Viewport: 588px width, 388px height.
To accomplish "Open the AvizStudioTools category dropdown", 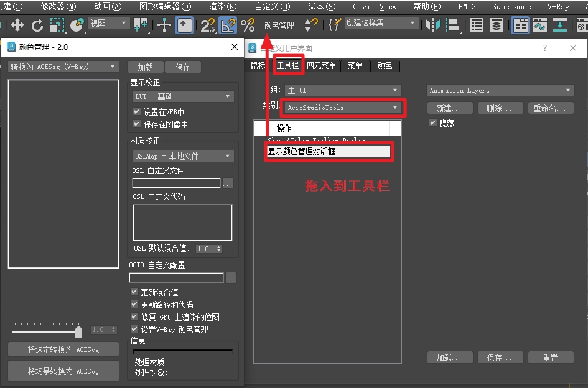I will (x=343, y=108).
